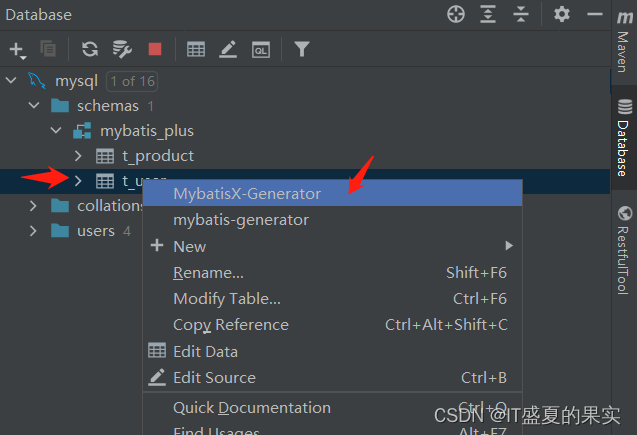Image resolution: width=637 pixels, height=435 pixels.
Task: Click the t_product table grid icon
Action: [x=105, y=156]
